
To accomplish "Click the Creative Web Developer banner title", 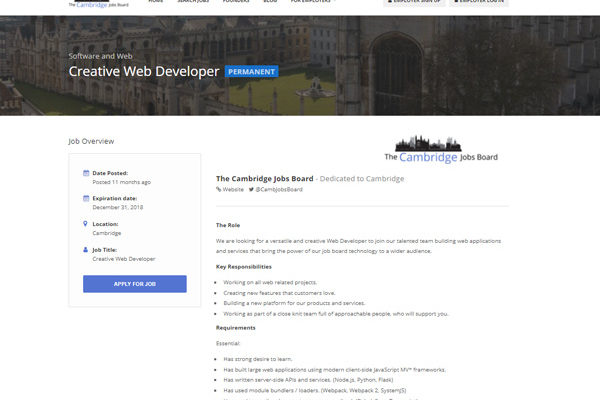I will point(144,71).
